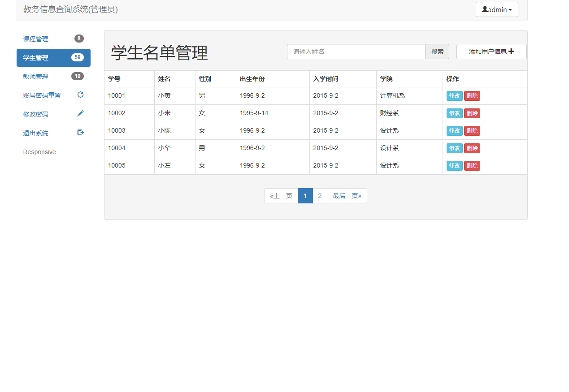This screenshot has width=569, height=392.
Task: Select 教师管理 in the sidebar
Action: click(x=35, y=76)
